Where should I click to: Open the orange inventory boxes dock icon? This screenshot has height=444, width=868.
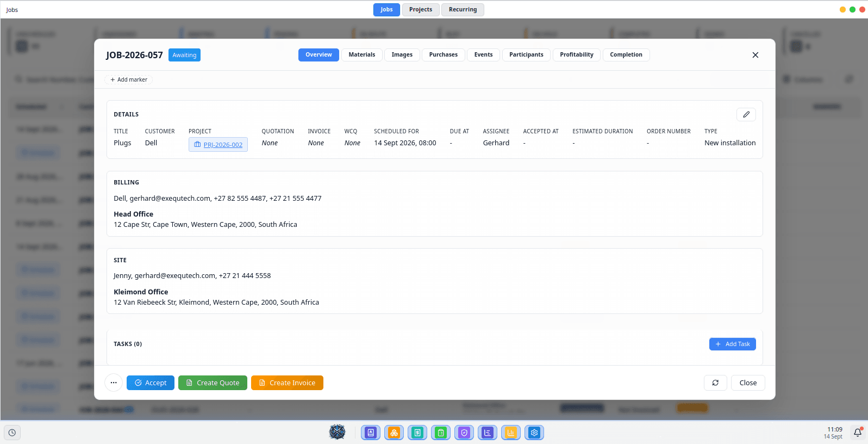click(394, 433)
